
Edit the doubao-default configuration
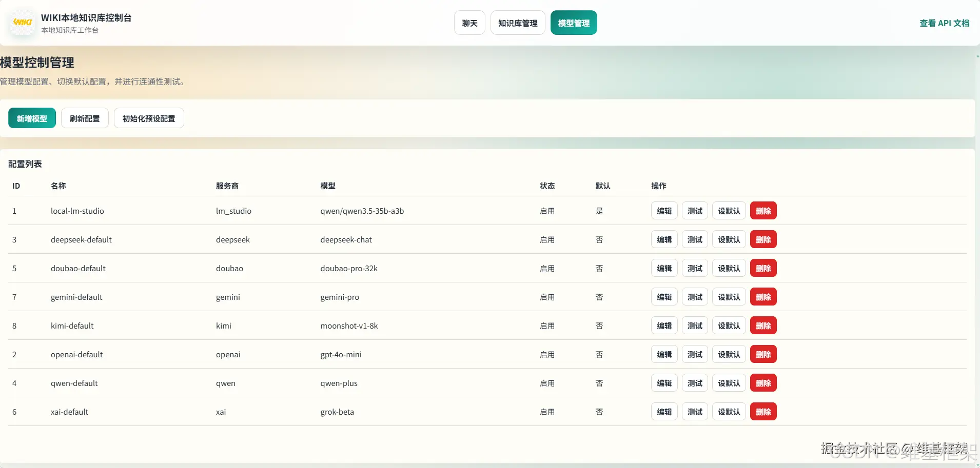(664, 268)
